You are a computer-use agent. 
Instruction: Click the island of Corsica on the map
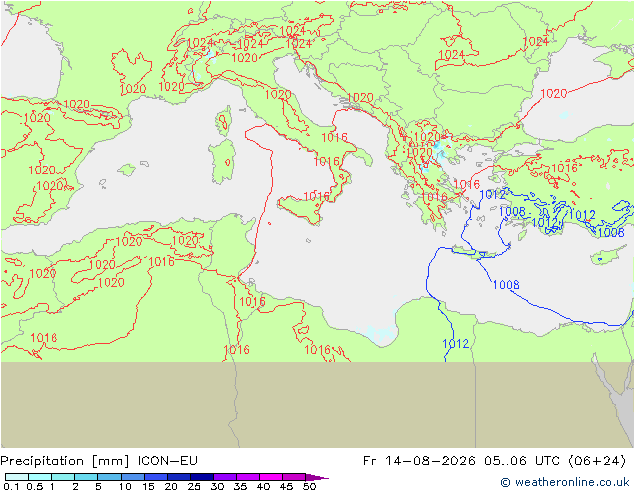224,120
